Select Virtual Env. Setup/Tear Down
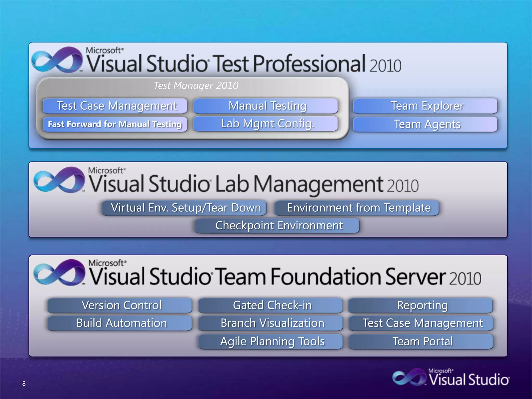532x399 pixels. 184,208
